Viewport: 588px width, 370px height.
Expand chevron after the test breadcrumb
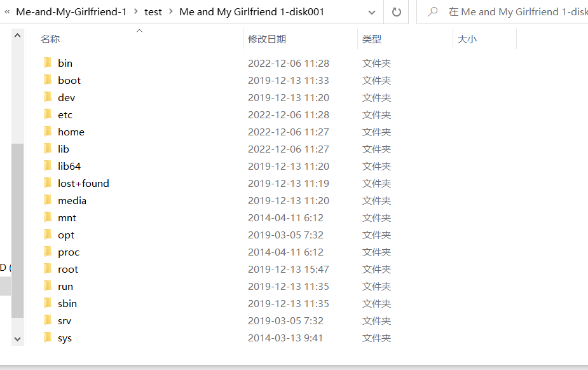pyautogui.click(x=171, y=12)
